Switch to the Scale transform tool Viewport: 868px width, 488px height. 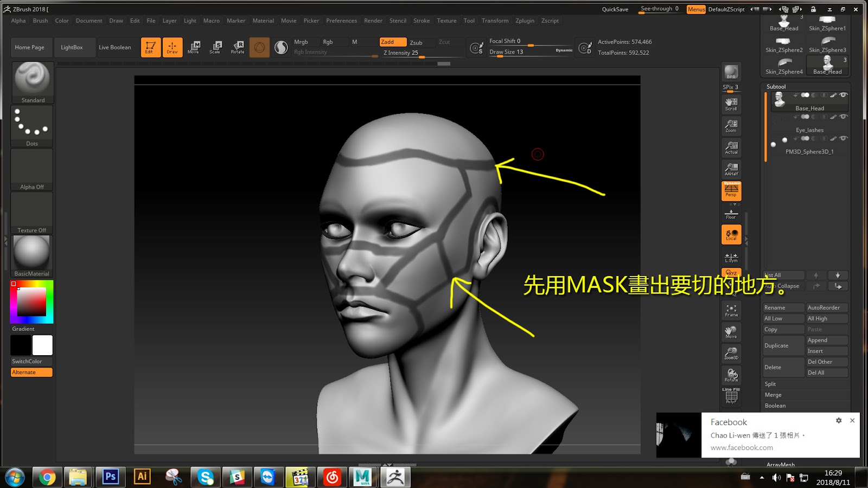pos(215,47)
